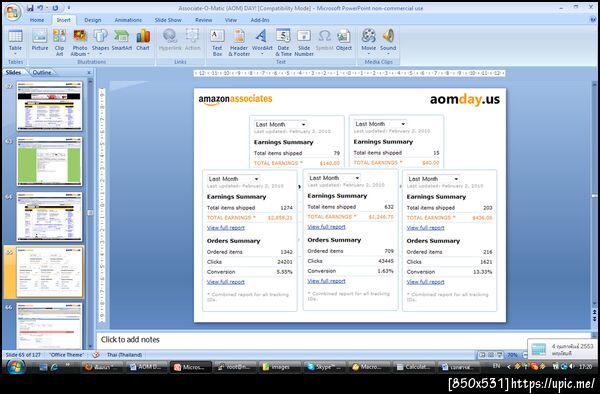Open the View ribbon tab
Viewport: 600px width, 394px height.
tap(231, 20)
